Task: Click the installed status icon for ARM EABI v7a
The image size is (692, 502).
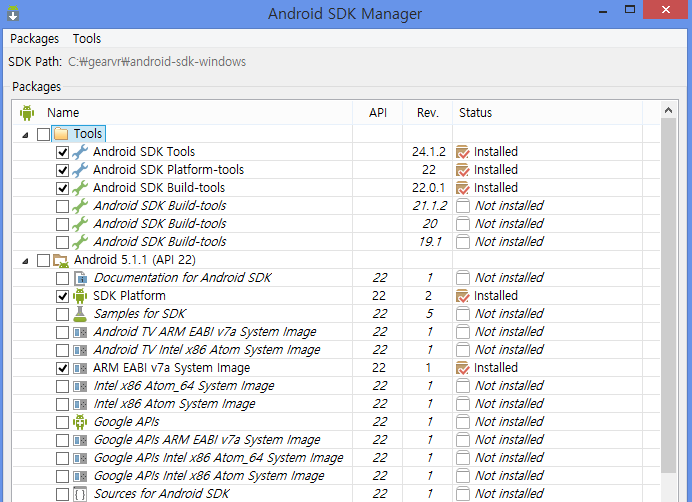Action: pyautogui.click(x=463, y=368)
